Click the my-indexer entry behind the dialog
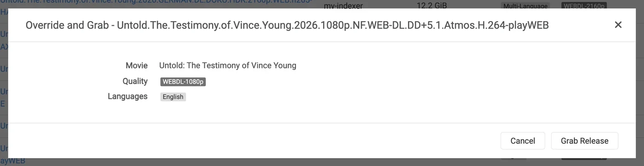Viewport: 644px width, 166px height. (x=343, y=6)
